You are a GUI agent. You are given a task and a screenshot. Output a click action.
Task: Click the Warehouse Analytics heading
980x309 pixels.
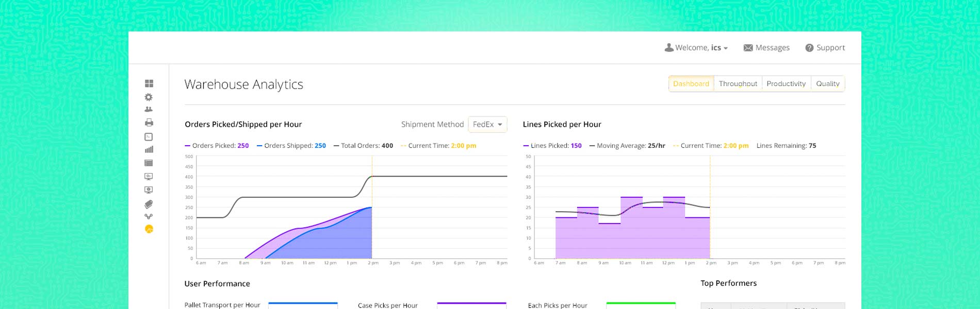(243, 84)
